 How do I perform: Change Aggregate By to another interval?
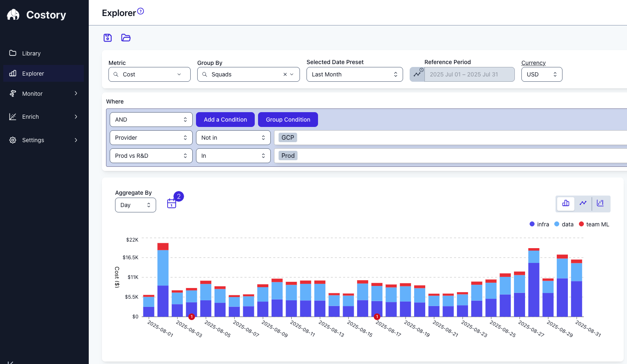(135, 205)
